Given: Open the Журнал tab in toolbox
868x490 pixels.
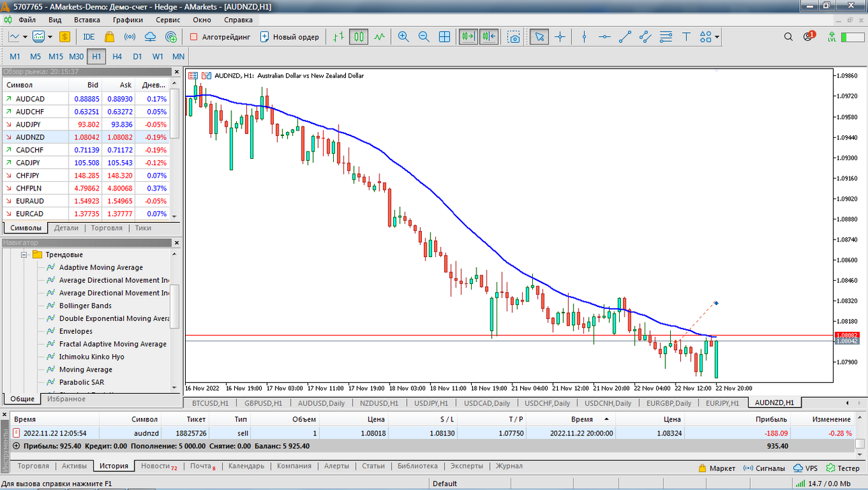Looking at the screenshot, I should (509, 466).
